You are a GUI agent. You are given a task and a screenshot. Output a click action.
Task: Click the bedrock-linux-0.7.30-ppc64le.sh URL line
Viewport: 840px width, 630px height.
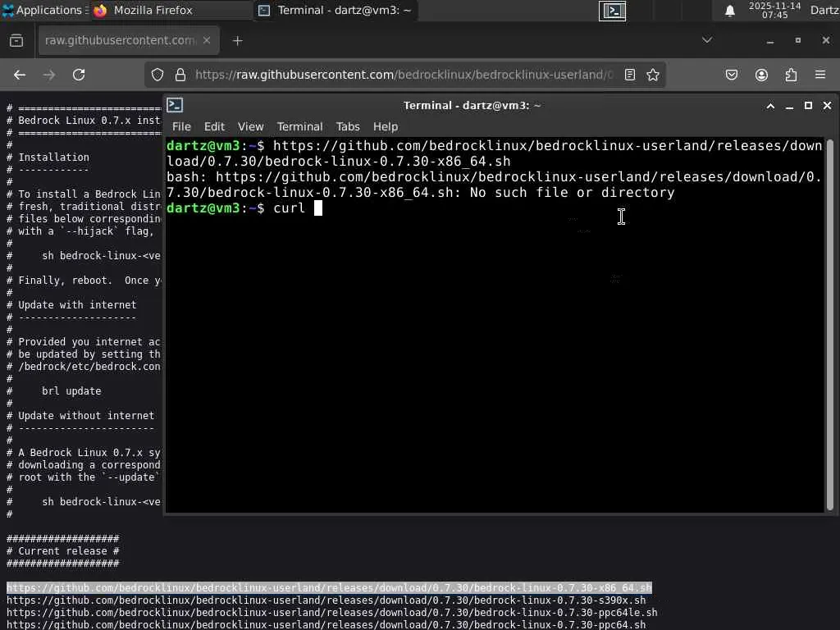331,612
